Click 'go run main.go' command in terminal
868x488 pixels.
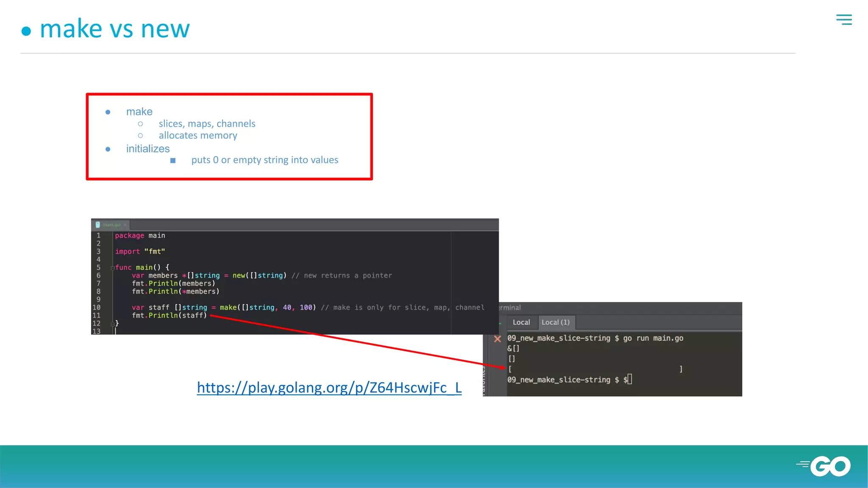tap(653, 338)
